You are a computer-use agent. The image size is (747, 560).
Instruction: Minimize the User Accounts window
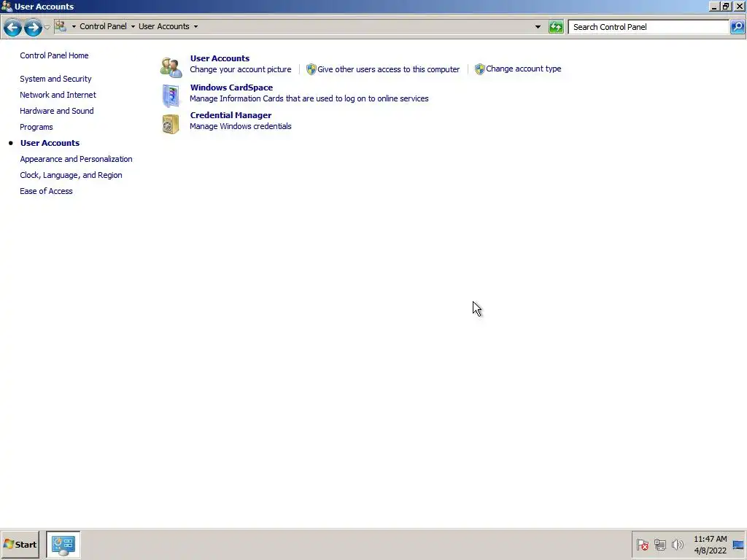click(x=713, y=7)
